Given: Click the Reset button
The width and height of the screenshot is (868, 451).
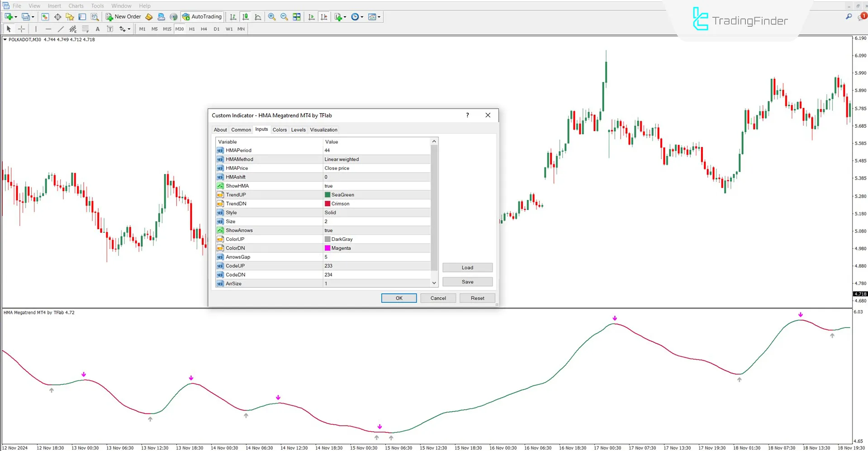Looking at the screenshot, I should 477,298.
